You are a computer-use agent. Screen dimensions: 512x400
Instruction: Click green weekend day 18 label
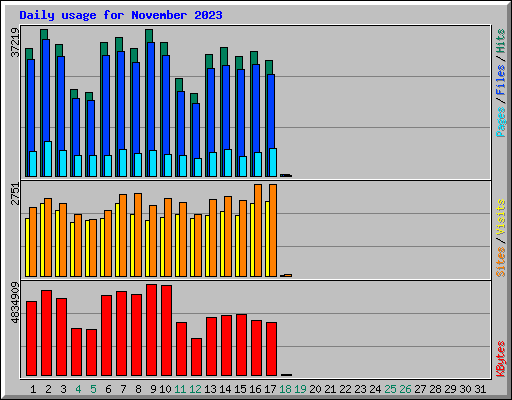[x=285, y=389]
